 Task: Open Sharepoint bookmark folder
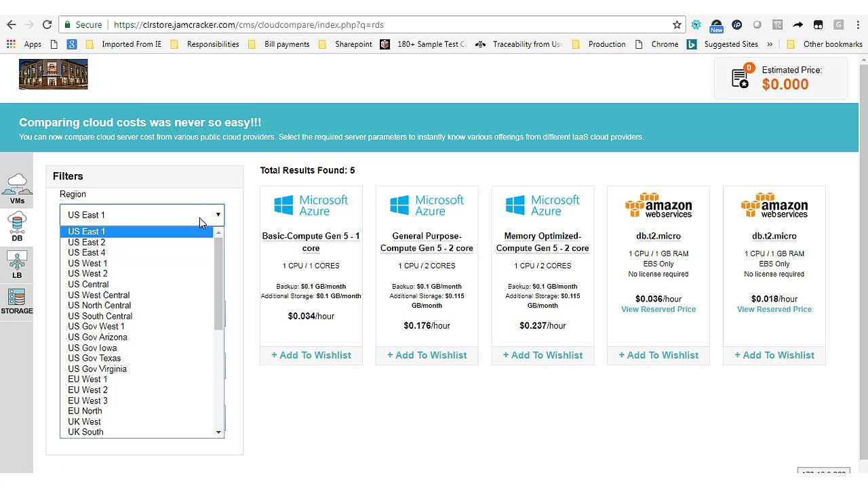[346, 44]
